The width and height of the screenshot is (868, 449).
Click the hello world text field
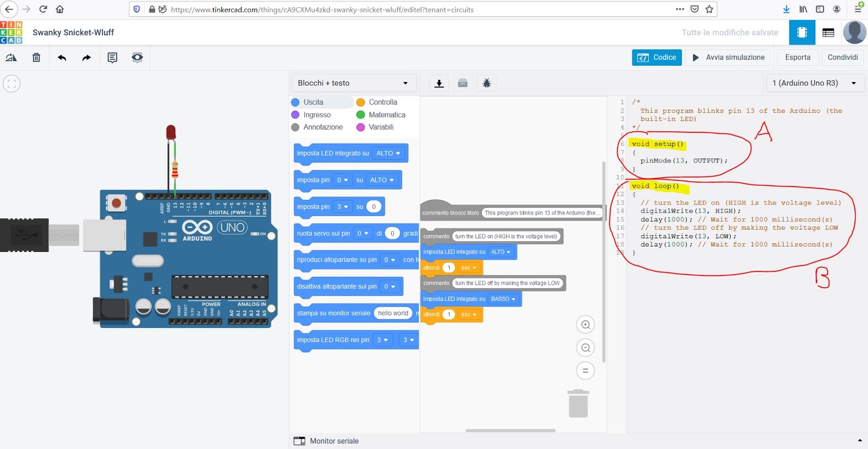pos(393,313)
